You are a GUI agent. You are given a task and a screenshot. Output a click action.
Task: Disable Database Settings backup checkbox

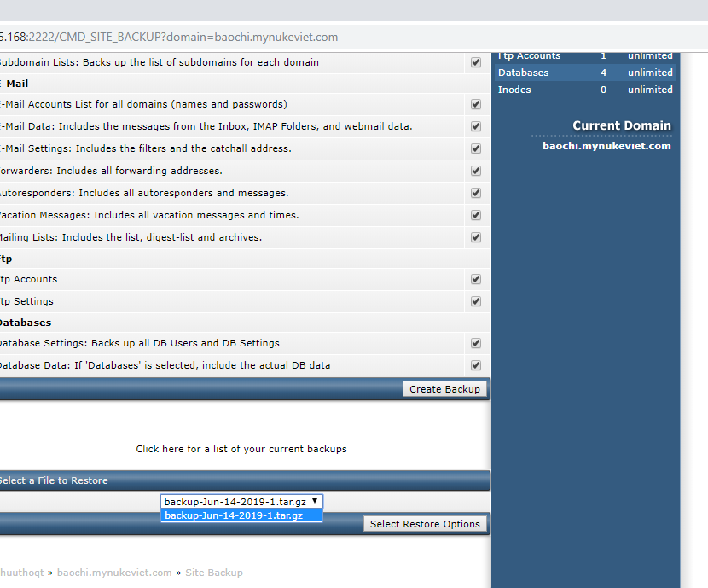click(476, 343)
